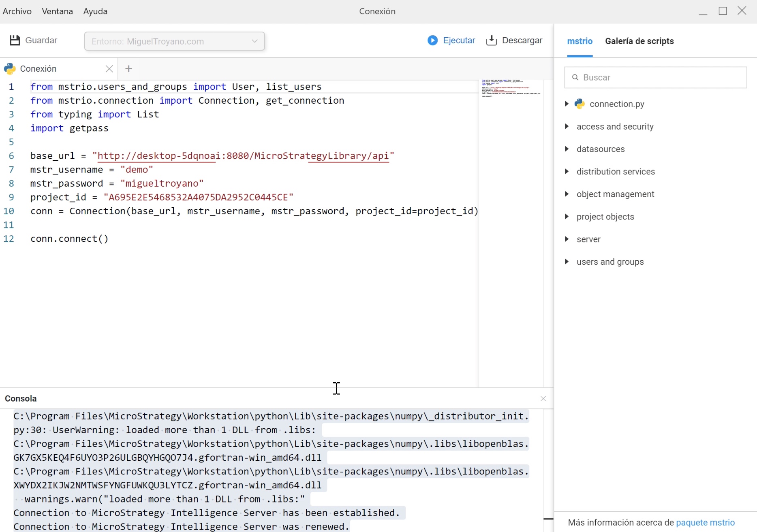
Task: Click access and security label
Action: point(615,127)
